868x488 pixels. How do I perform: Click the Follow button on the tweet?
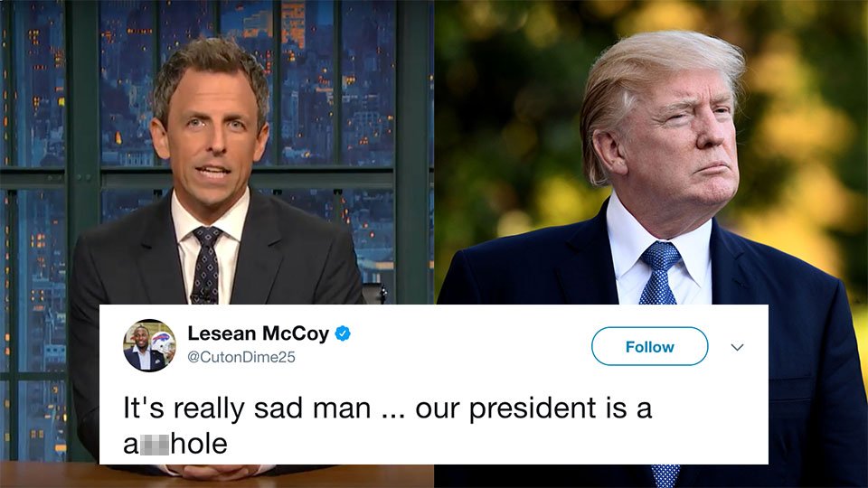click(x=649, y=346)
